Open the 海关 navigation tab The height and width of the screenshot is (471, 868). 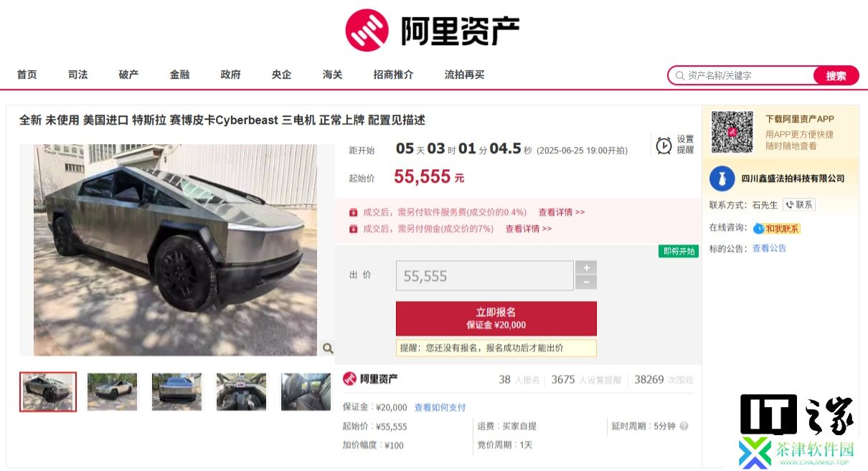pyautogui.click(x=332, y=75)
